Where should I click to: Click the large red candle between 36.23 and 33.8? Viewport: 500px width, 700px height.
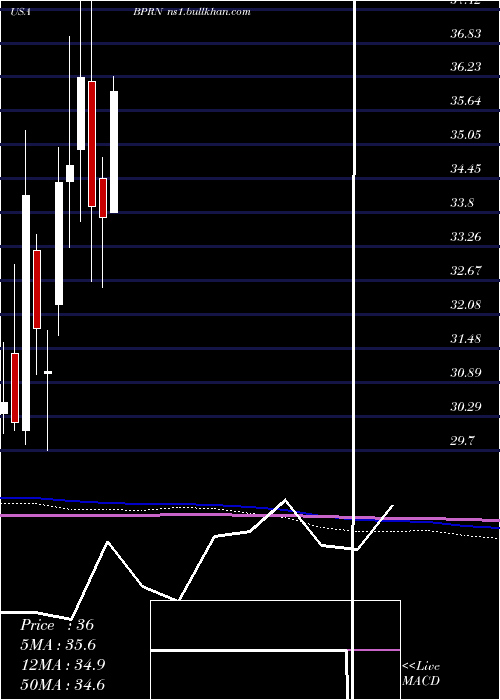coord(92,144)
